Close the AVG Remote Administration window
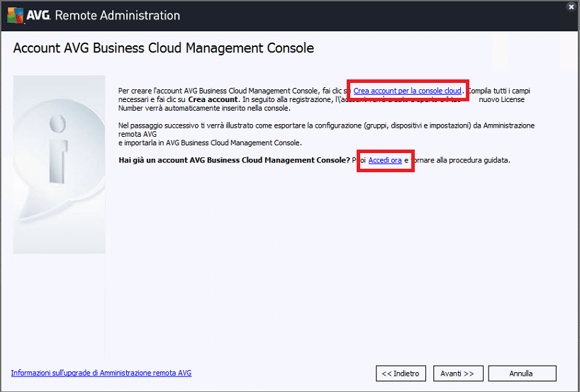Screen dimensions: 580x392 (x=571, y=6)
